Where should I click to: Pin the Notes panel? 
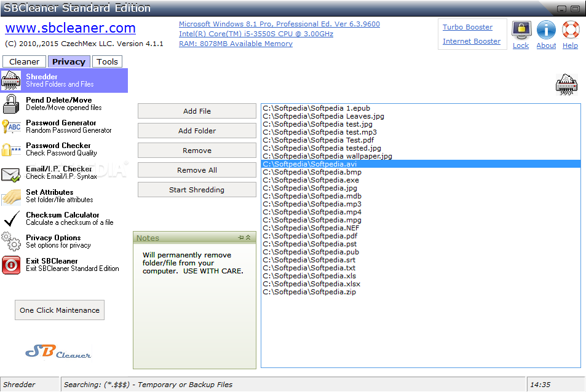241,238
